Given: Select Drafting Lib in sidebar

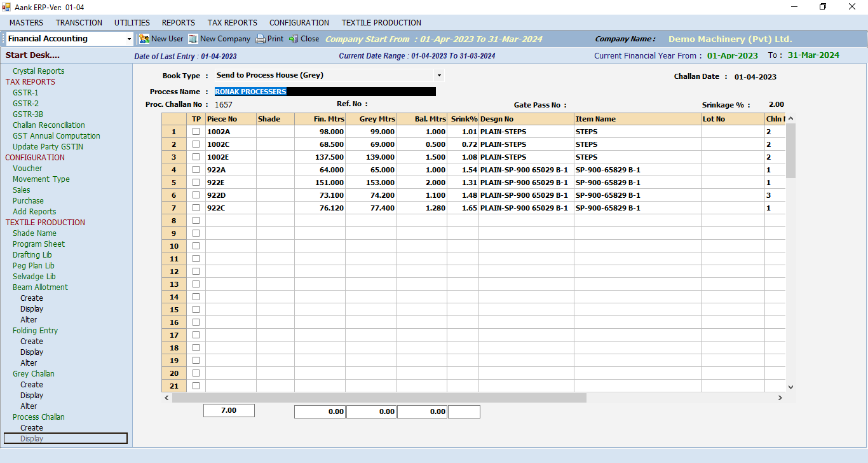Looking at the screenshot, I should pyautogui.click(x=32, y=255).
